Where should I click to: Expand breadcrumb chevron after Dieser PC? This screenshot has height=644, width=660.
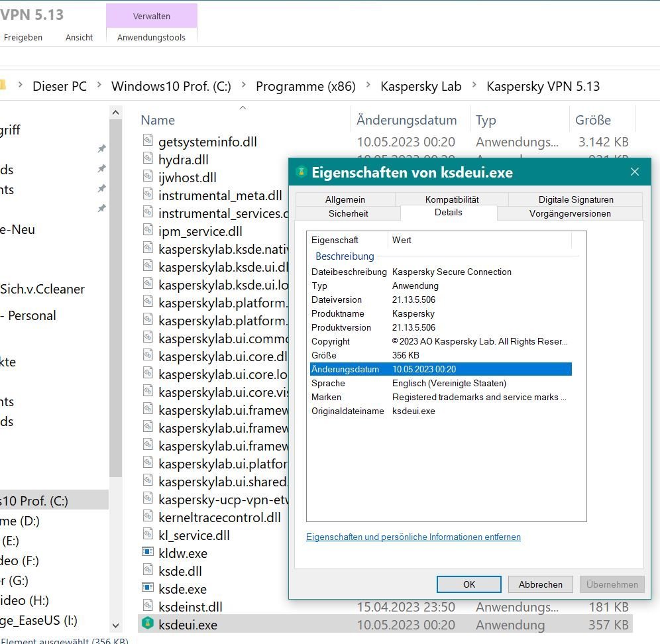pos(99,85)
